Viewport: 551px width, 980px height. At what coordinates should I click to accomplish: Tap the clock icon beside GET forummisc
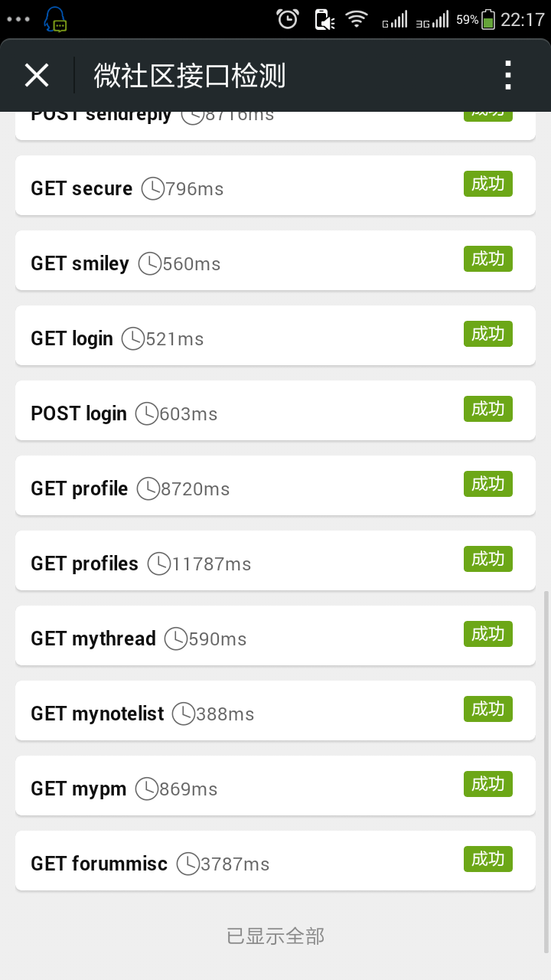tap(188, 864)
